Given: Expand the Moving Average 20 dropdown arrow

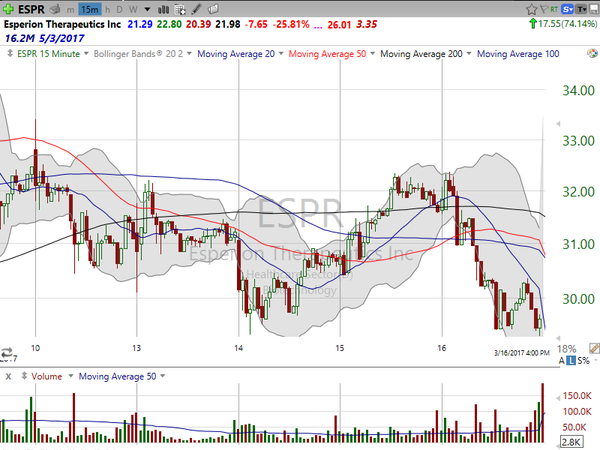Looking at the screenshot, I should pyautogui.click(x=281, y=54).
